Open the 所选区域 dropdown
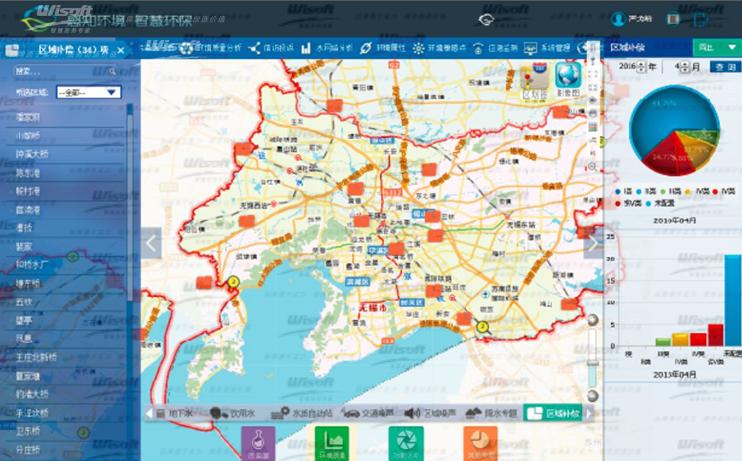This screenshot has width=742, height=461. [x=88, y=92]
